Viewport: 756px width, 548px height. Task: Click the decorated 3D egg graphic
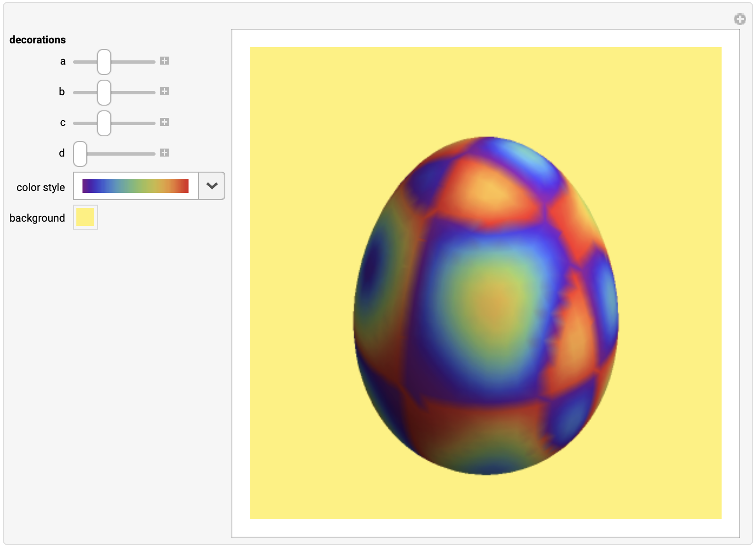pos(485,307)
